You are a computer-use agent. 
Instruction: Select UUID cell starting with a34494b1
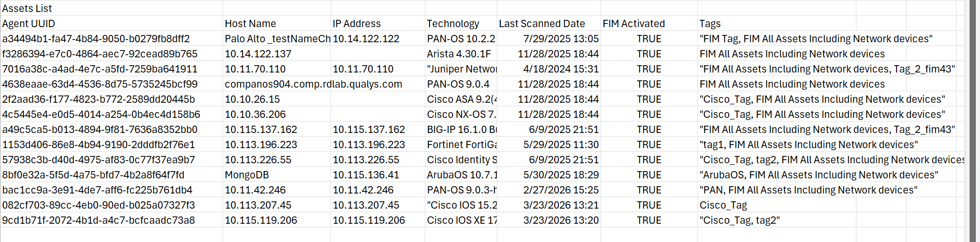pyautogui.click(x=96, y=39)
